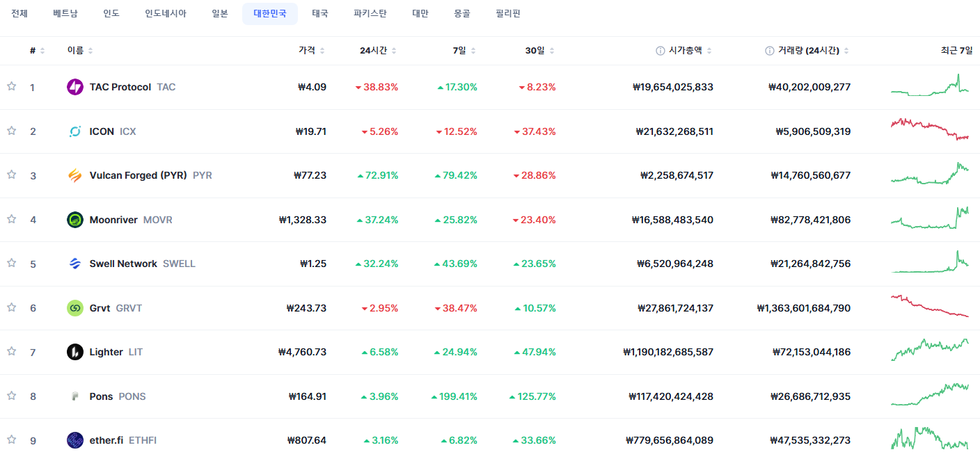This screenshot has height=459, width=980.
Task: Open the Lighter 7-day sparkline chart
Action: coord(929,350)
